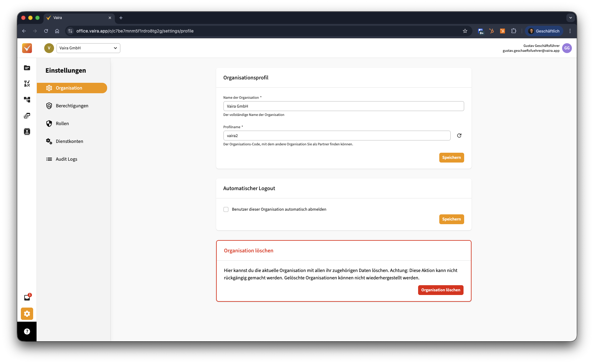Regenerate Profilname with refresh icon
The height and width of the screenshot is (364, 594).
point(459,136)
